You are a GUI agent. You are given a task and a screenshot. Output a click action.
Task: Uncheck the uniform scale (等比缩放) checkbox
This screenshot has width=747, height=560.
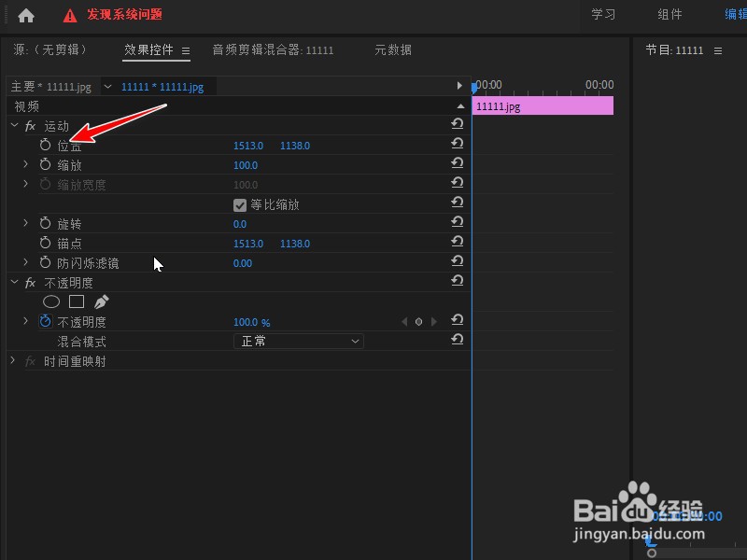tap(240, 205)
